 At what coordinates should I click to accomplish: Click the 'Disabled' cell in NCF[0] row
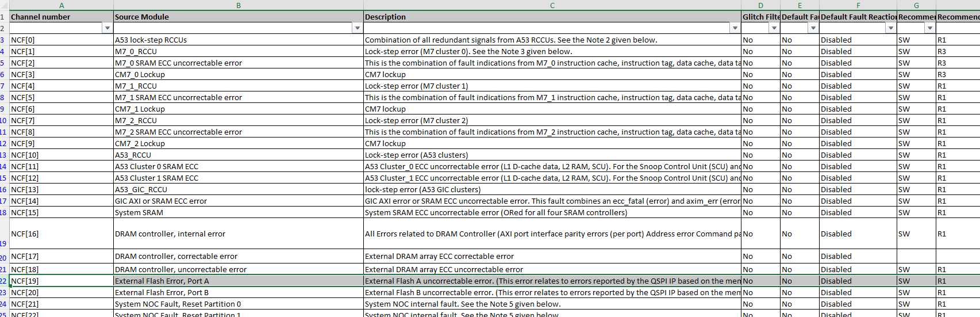(x=858, y=40)
